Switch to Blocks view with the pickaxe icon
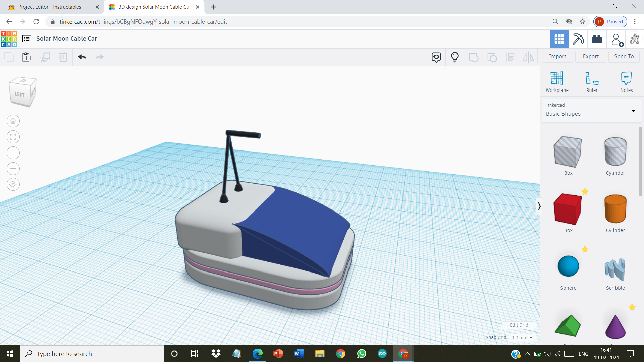644x362 pixels. coord(578,39)
